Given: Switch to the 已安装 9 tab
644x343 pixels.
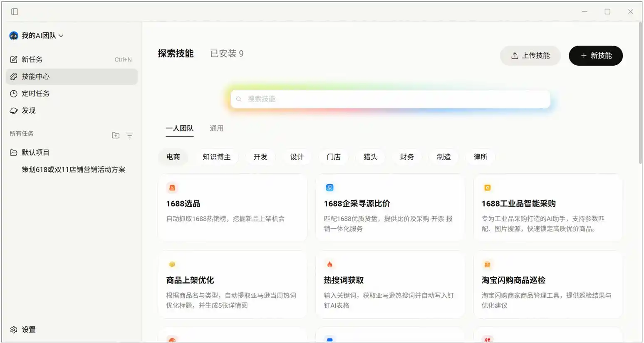Looking at the screenshot, I should pos(227,54).
